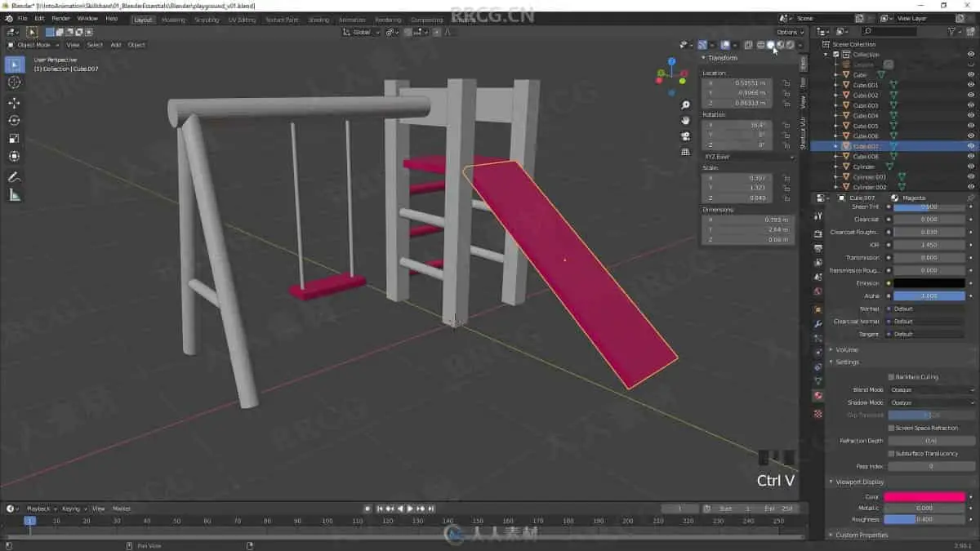Toggle visibility of the Collection
The image size is (980, 551).
pos(971,55)
